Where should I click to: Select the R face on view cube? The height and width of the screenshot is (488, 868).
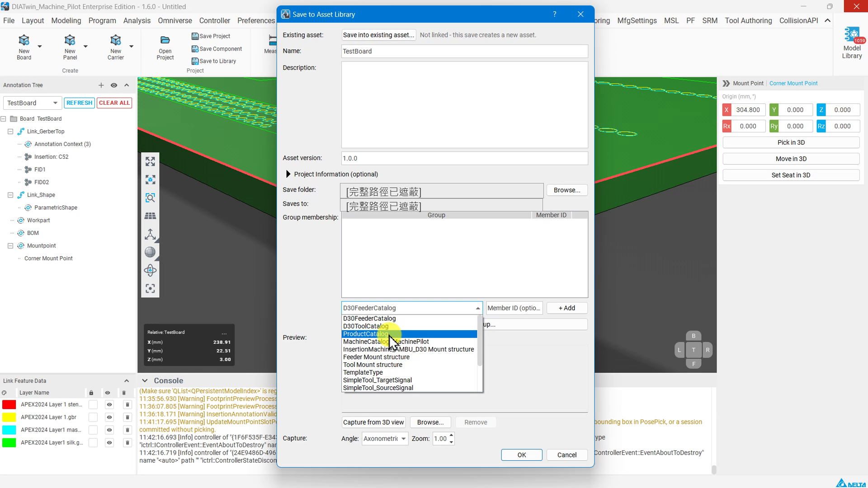708,350
